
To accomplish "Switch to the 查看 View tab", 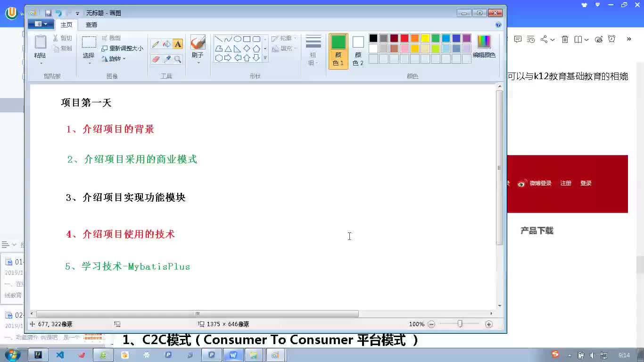I will point(91,25).
